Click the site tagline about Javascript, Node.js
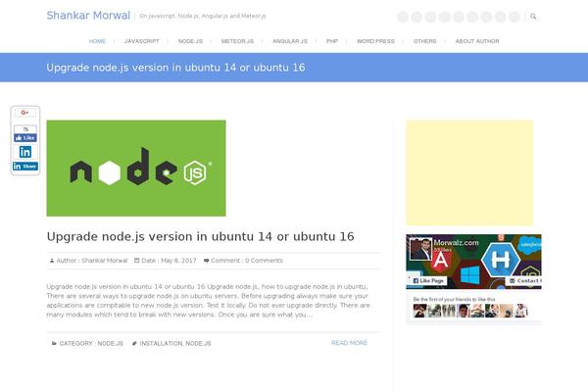The height and width of the screenshot is (392, 588). click(x=203, y=16)
